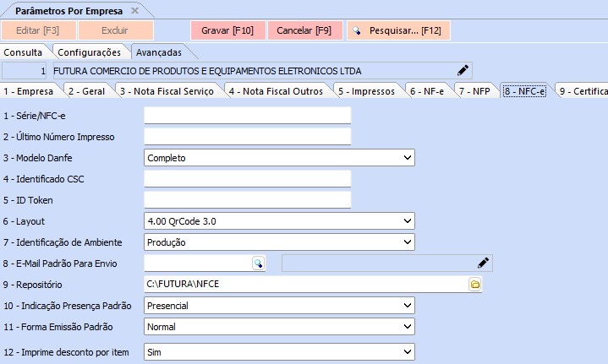Open the 2 - Geral tab
The width and height of the screenshot is (608, 364).
85,90
